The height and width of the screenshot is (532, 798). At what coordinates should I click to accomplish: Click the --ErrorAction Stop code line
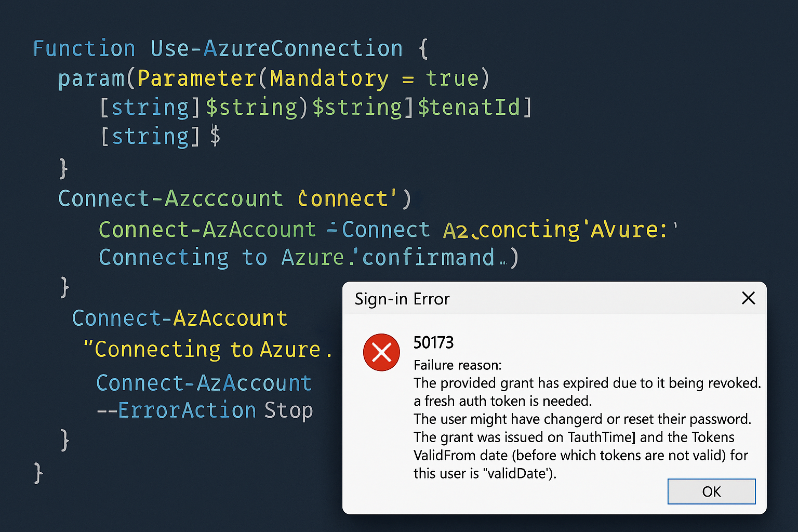click(205, 410)
